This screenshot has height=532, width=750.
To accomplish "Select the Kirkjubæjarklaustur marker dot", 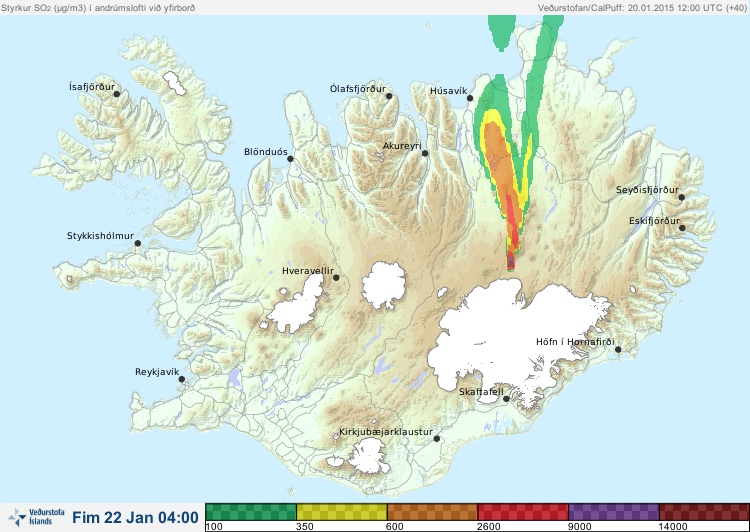I will pyautogui.click(x=436, y=438).
